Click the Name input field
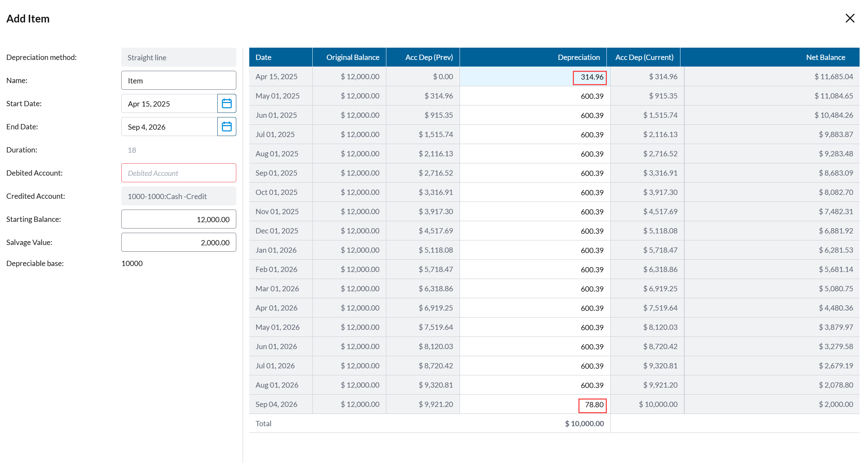 [x=178, y=81]
